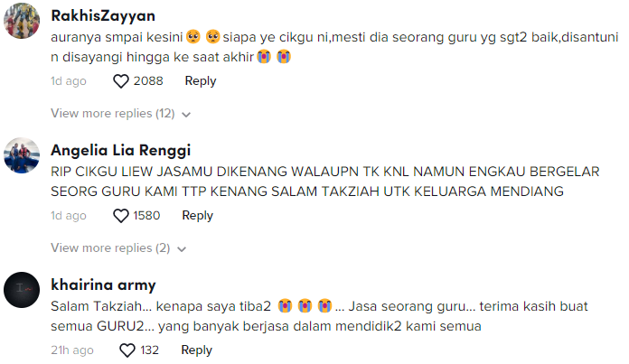
Task: Open the Angelia Lia Renggi username link
Action: click(121, 150)
